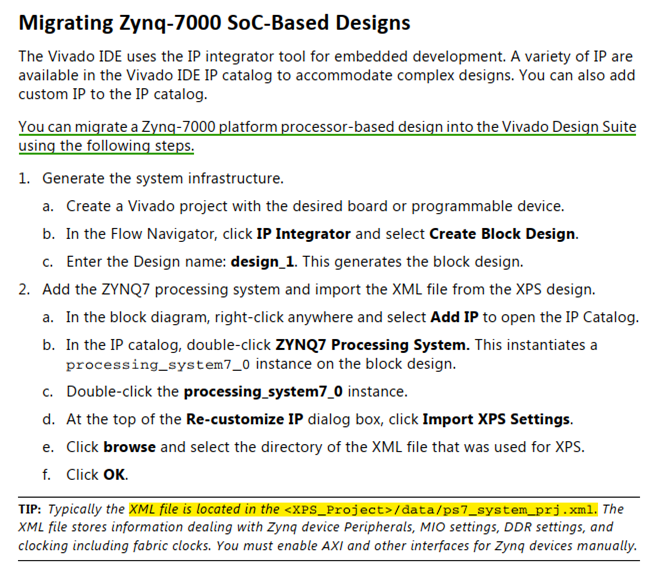Click the bold text 'IP Integrator'
Viewport: 656px width, 572px height.
pyautogui.click(x=304, y=234)
